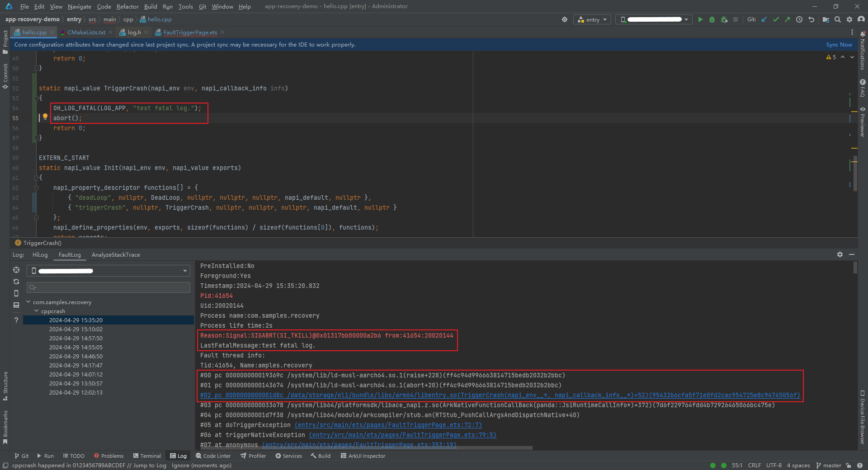Click the refresh icon in FaultLog panel

tap(16, 282)
